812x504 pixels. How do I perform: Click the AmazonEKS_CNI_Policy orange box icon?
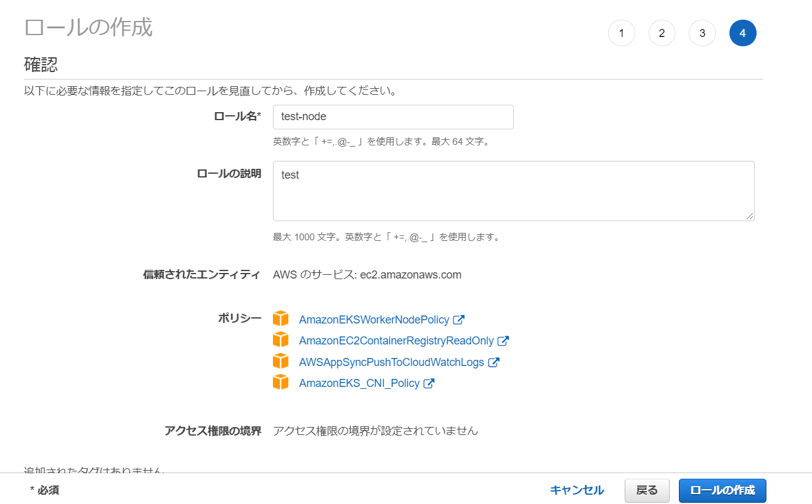[280, 382]
